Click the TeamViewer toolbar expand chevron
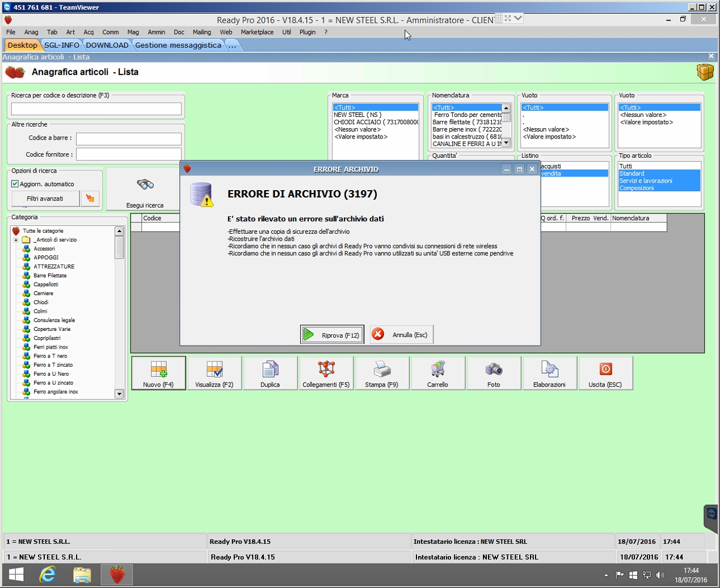Image resolution: width=720 pixels, height=588 pixels. [x=518, y=18]
